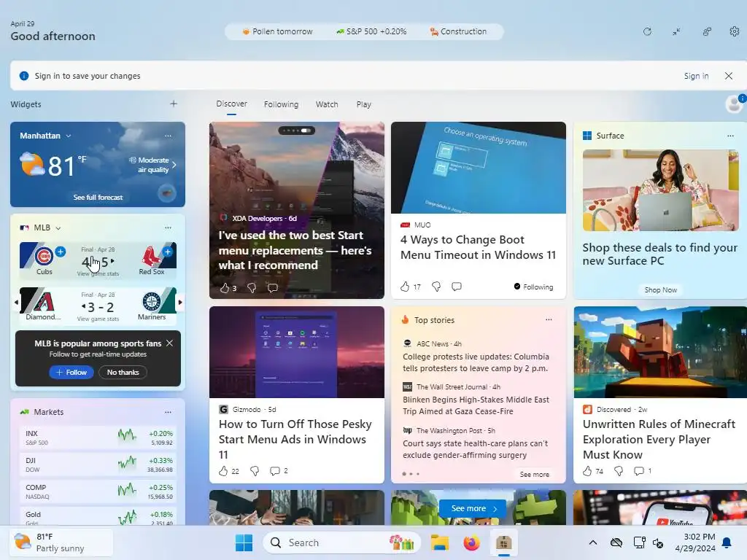
Task: Open the share/connect icon beside settings
Action: coord(707,32)
